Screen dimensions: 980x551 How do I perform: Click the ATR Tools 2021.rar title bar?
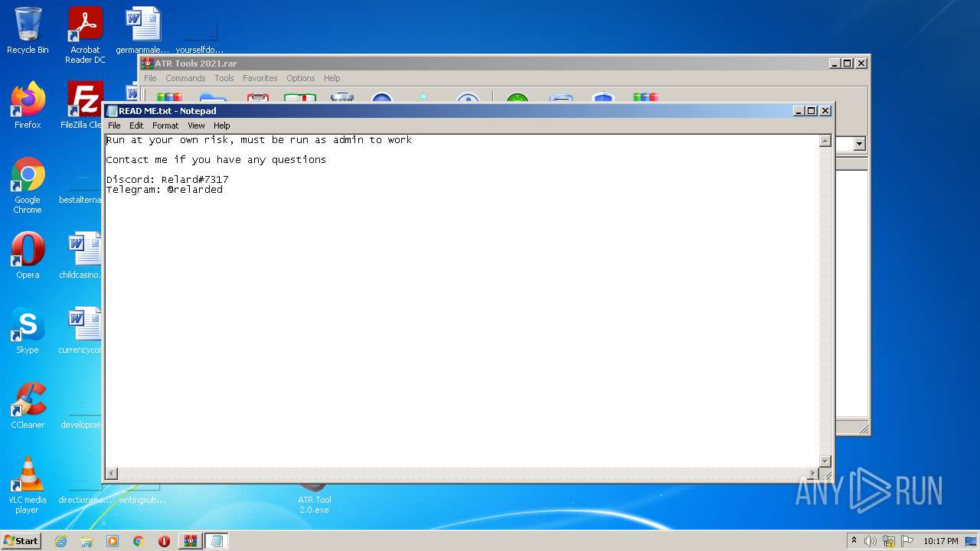504,64
